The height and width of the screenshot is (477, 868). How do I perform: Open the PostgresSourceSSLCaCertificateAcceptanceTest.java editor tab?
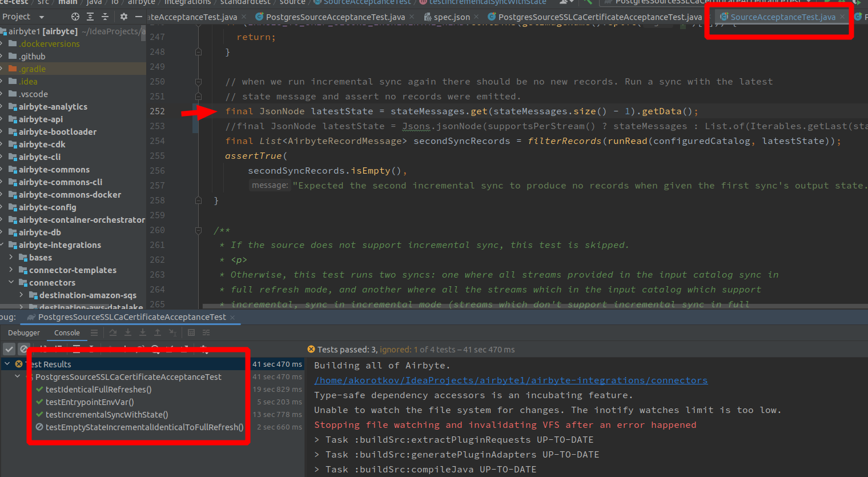point(600,17)
